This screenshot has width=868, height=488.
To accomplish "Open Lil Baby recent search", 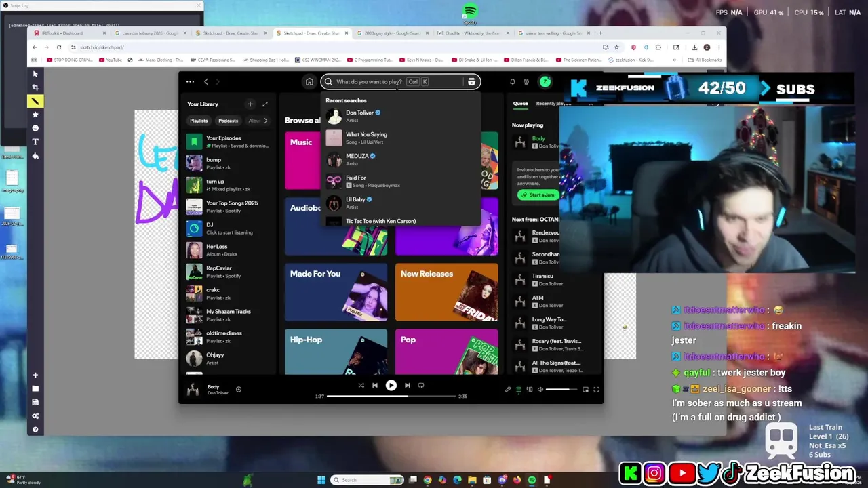I will (400, 203).
